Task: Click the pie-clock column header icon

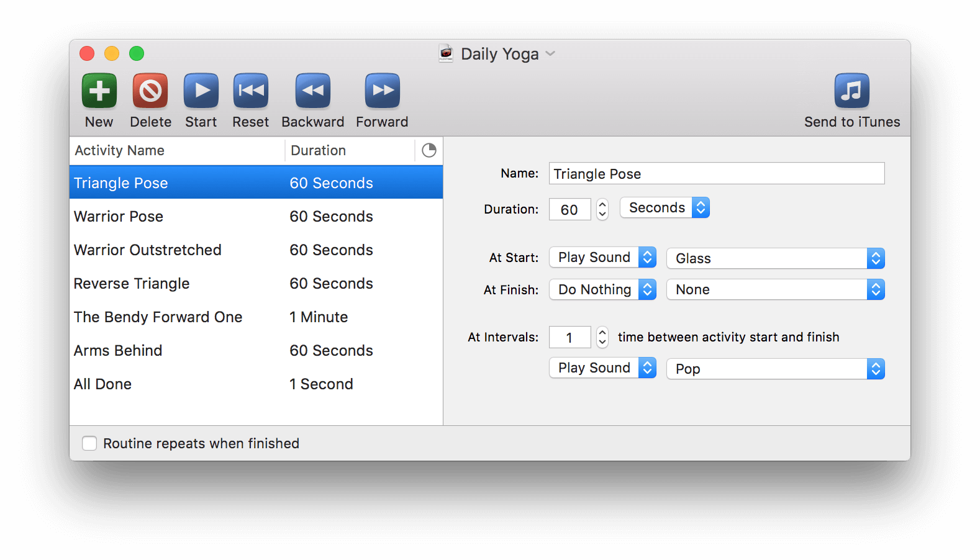Action: (429, 150)
